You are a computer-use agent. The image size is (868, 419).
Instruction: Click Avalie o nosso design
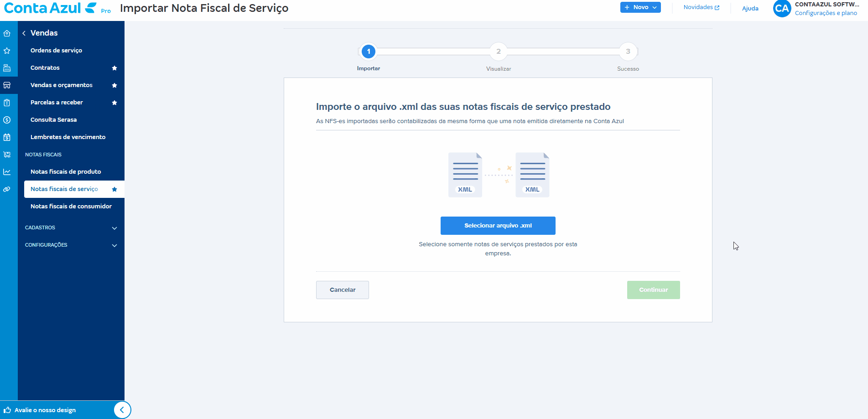(x=44, y=409)
